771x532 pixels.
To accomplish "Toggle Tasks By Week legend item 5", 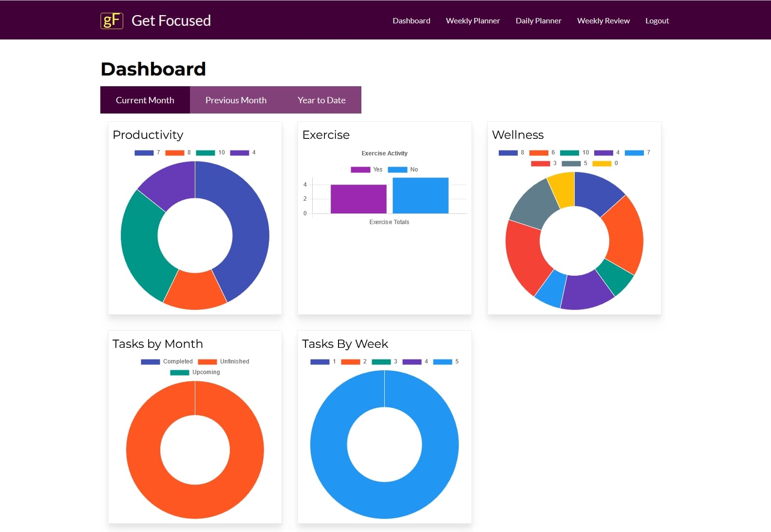I will click(446, 361).
